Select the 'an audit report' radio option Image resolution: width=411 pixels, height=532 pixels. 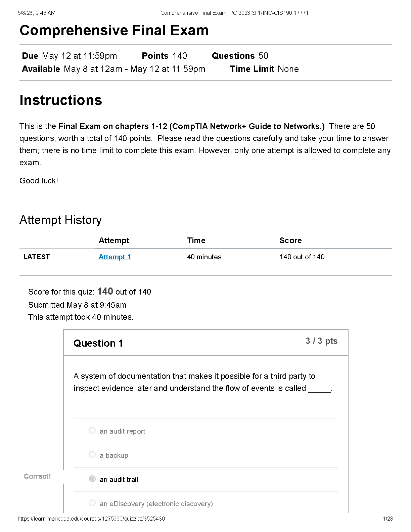(x=92, y=430)
